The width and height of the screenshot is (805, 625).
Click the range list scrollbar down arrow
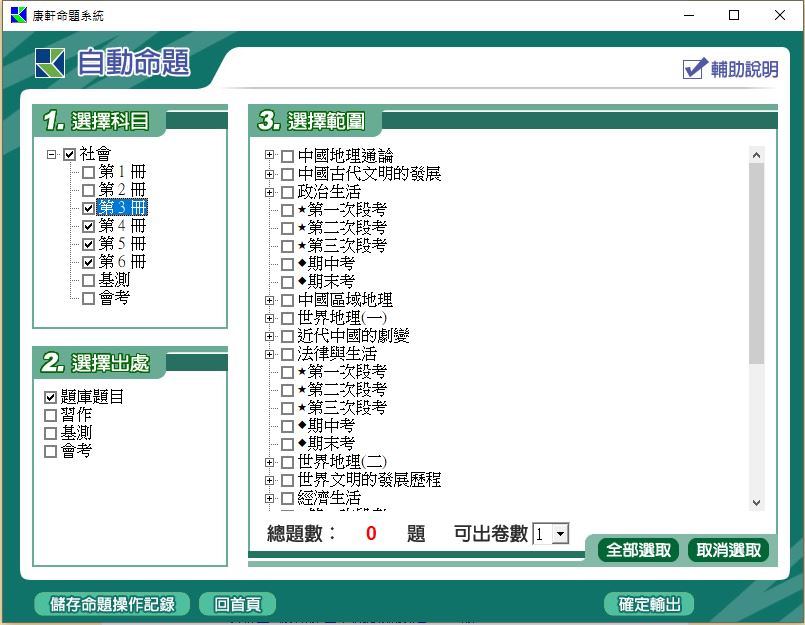point(756,502)
